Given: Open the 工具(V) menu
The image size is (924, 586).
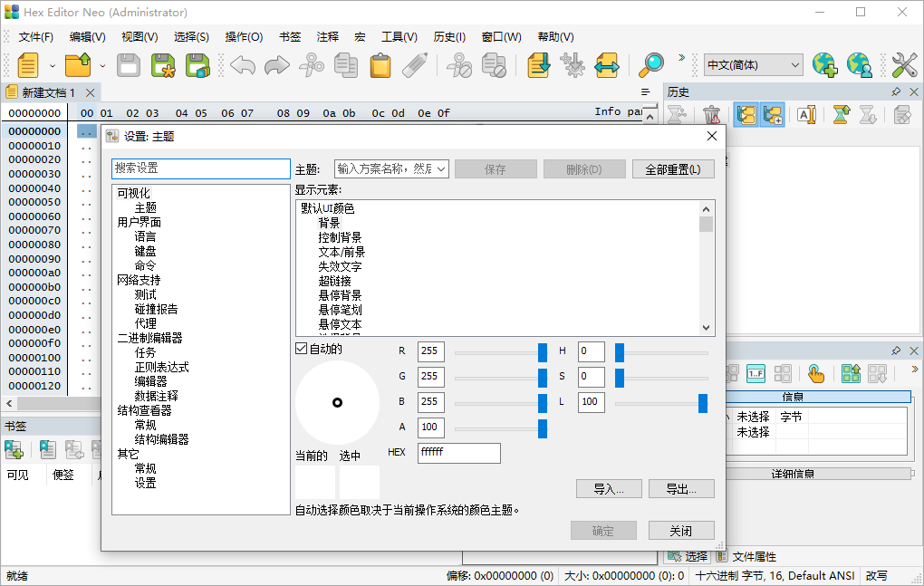Looking at the screenshot, I should click(399, 36).
